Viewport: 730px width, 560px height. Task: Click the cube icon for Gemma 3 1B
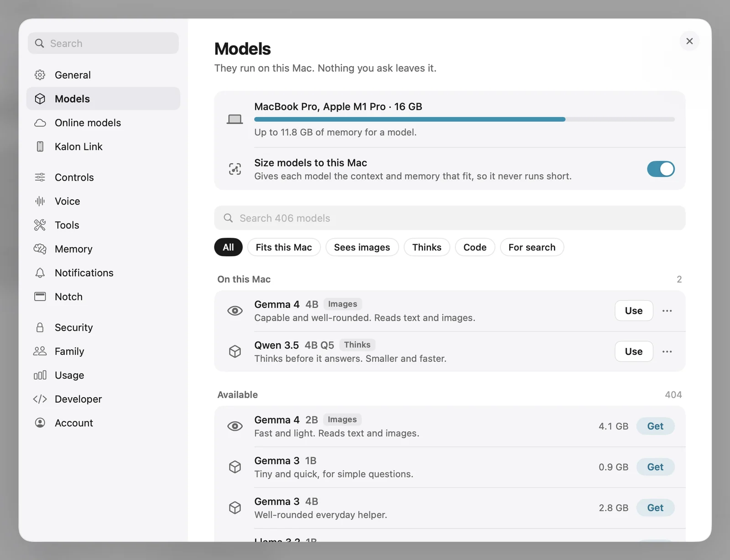pos(235,467)
